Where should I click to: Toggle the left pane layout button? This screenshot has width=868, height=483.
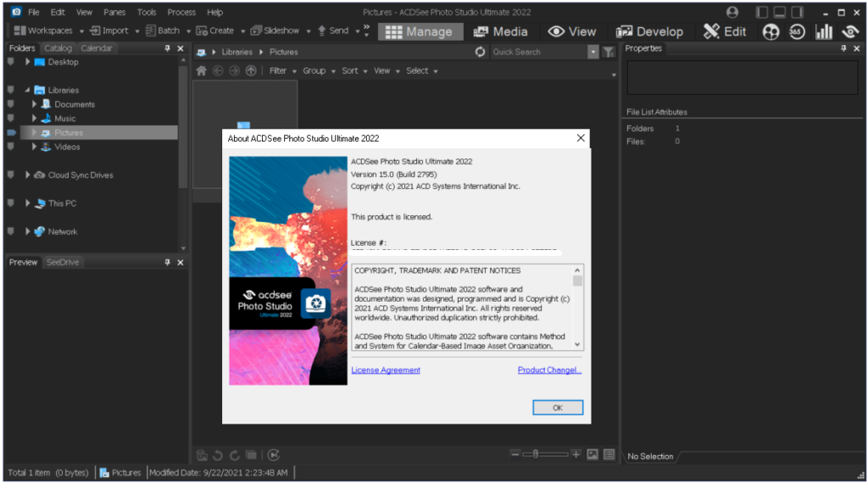(761, 13)
